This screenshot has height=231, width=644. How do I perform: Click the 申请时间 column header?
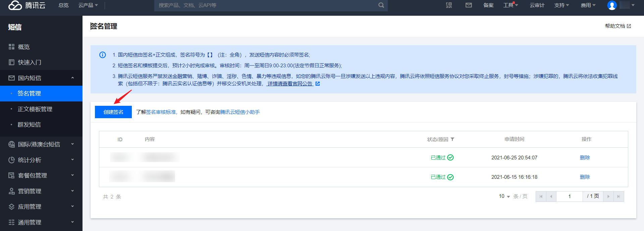515,139
